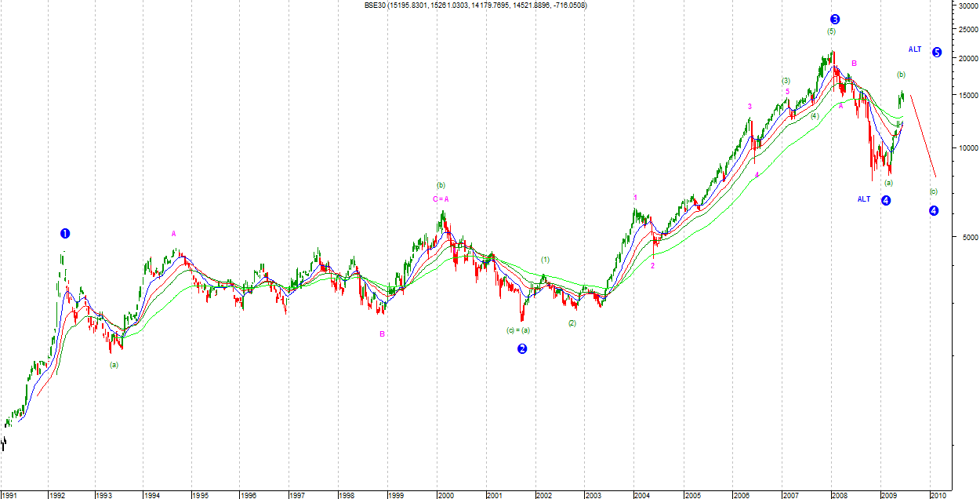The image size is (980, 499).
Task: Click the ALT label near wave 5
Action: pos(915,49)
